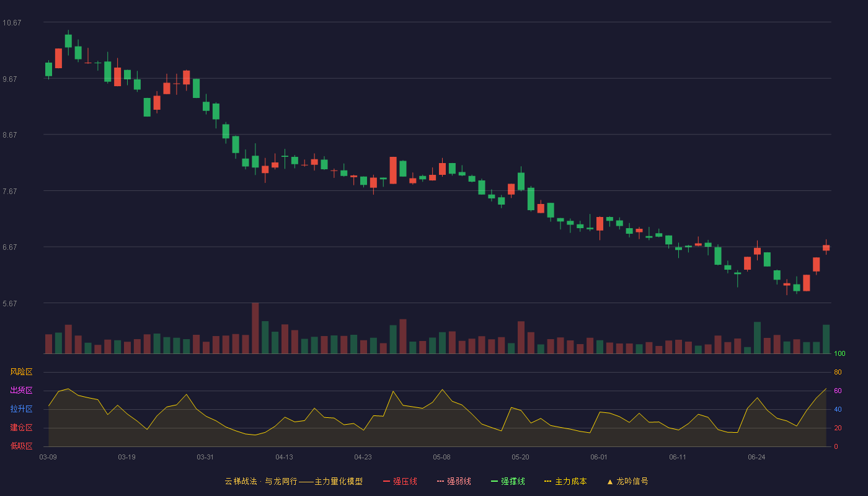Screen dimensions: 868x496
Task: Toggle the 主力成本 legend series
Action: [x=565, y=481]
